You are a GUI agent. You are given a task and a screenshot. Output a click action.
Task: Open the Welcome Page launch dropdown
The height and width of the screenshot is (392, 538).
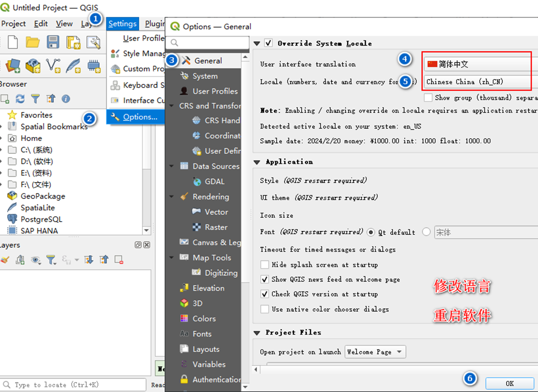[x=375, y=352]
